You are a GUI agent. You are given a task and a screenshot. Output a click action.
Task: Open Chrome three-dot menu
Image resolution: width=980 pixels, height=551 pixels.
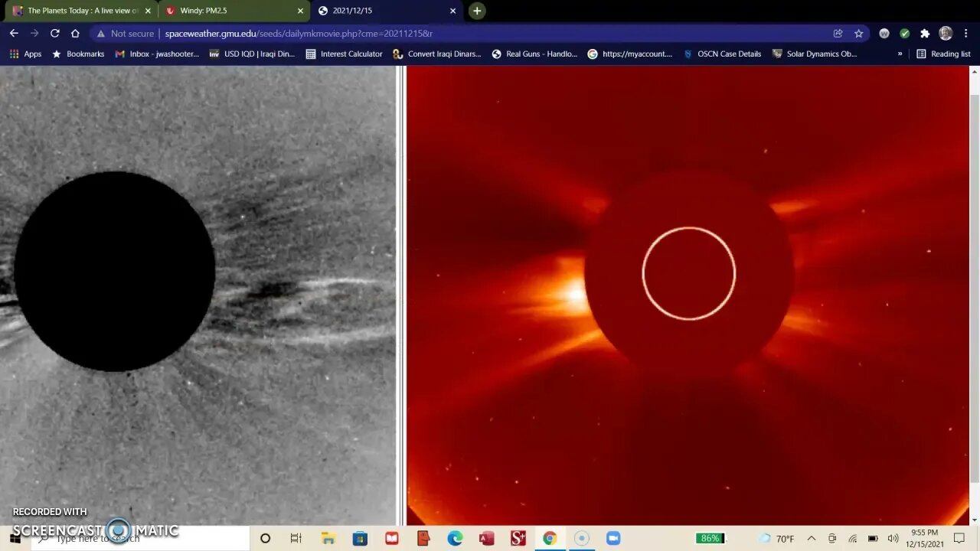coord(966,34)
